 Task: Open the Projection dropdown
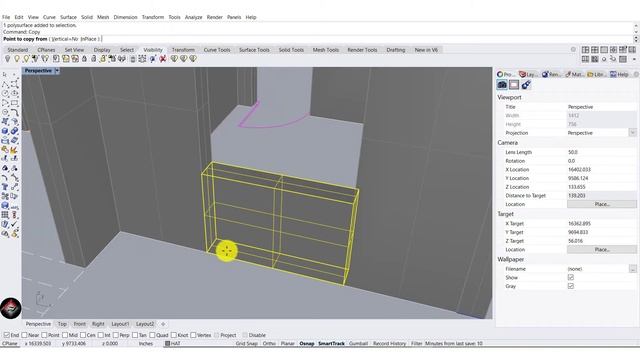point(632,133)
